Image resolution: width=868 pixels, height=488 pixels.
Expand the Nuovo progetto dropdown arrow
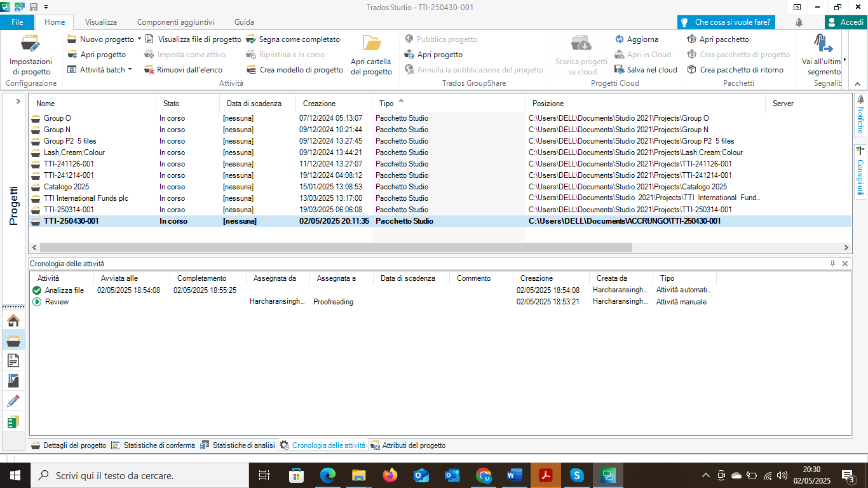(x=140, y=39)
